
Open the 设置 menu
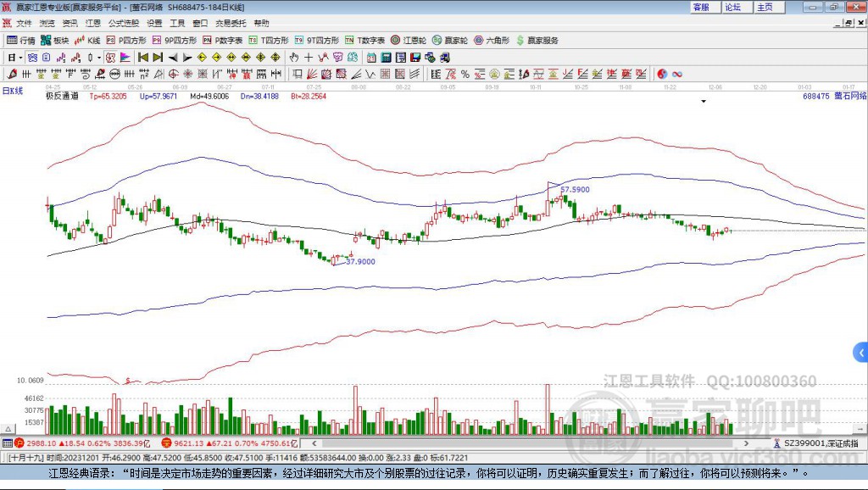(x=154, y=23)
